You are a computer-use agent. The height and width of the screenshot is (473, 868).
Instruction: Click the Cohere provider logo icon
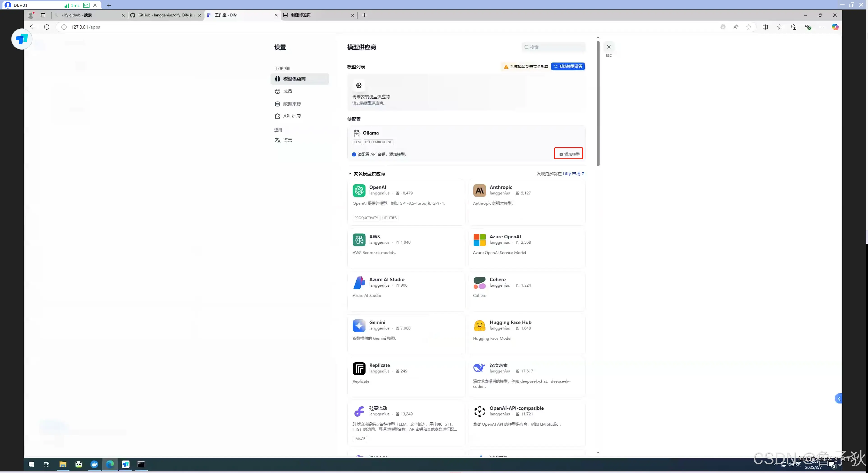point(479,283)
